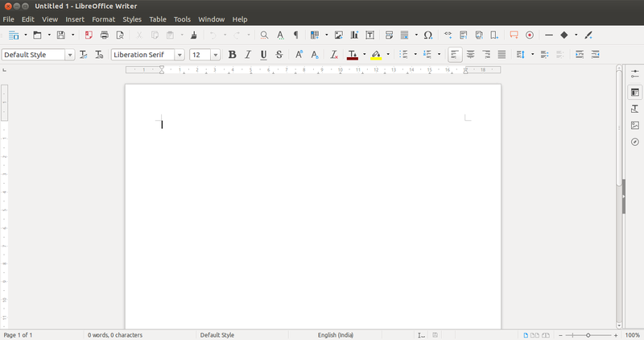The width and height of the screenshot is (644, 340).
Task: Open Find and Replace magnifier
Action: click(264, 35)
